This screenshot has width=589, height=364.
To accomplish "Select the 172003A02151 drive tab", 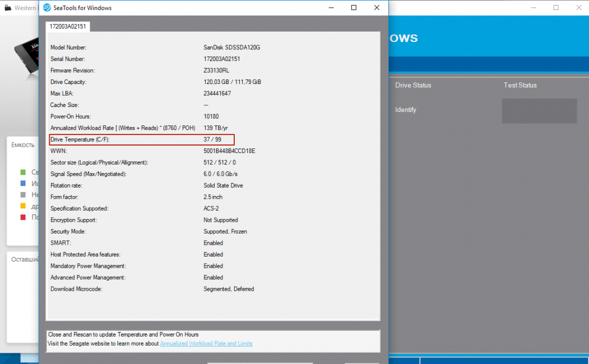I will pyautogui.click(x=69, y=27).
